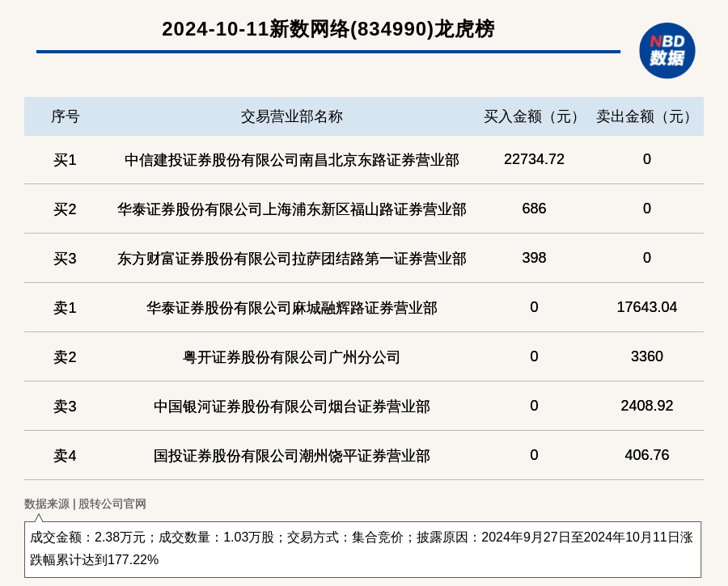Click the sell amount 17643.04
The width and height of the screenshot is (728, 586).
(647, 306)
